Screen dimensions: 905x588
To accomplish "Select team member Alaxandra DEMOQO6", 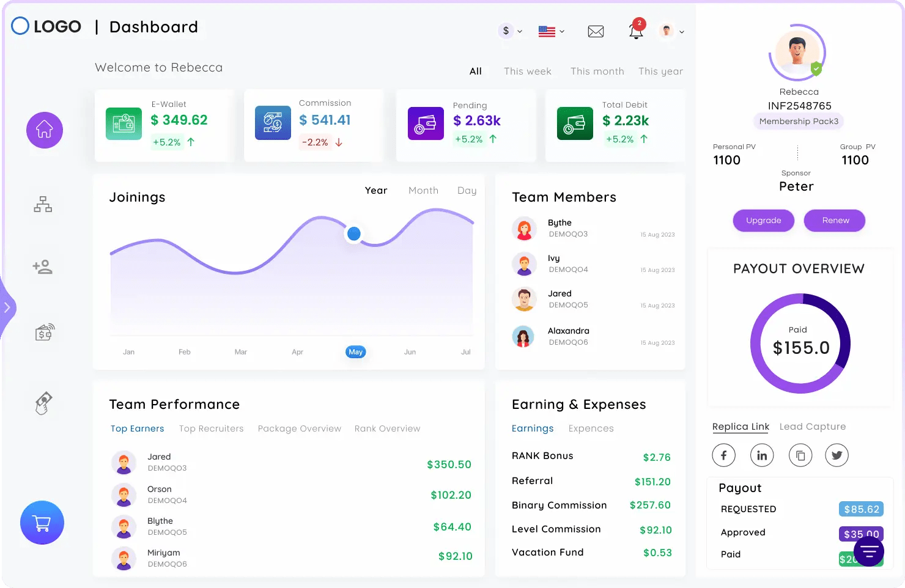I will coord(593,336).
